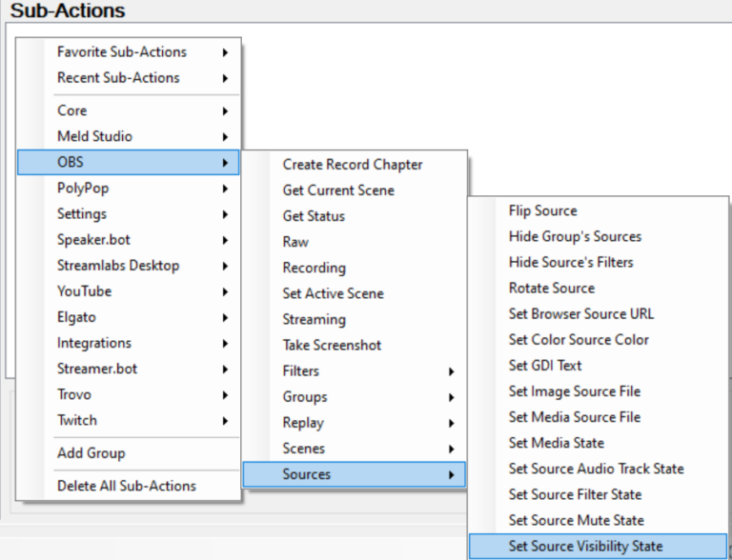Select Rotate Source option
This screenshot has height=560, width=732.
(x=551, y=288)
